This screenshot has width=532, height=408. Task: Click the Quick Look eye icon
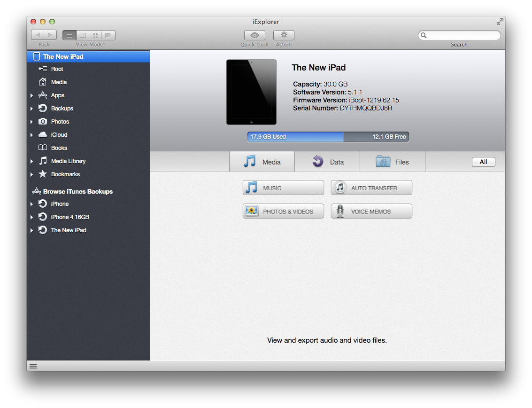254,35
